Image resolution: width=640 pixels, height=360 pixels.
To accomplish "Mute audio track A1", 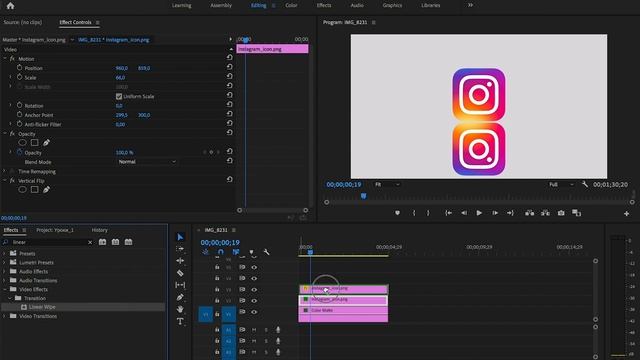I will pos(254,330).
